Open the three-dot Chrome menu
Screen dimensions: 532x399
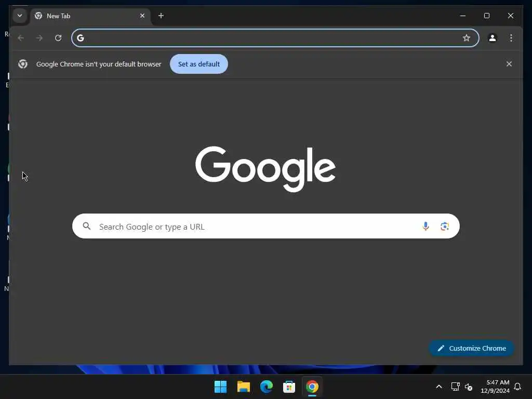point(511,38)
